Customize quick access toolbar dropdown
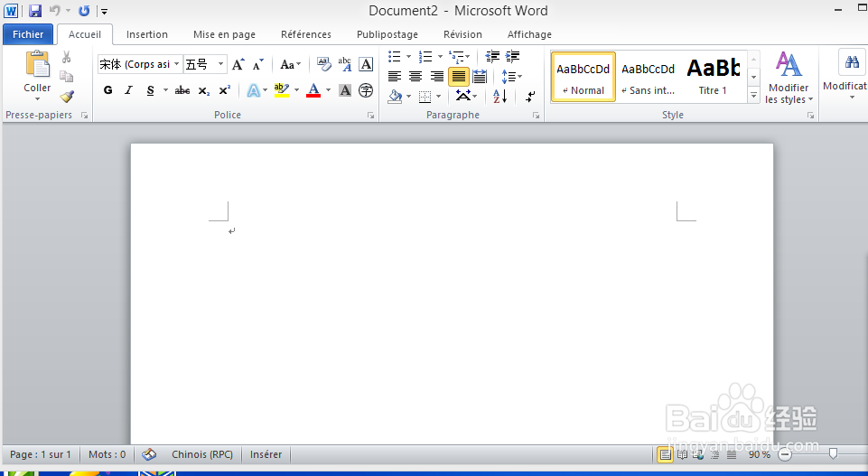This screenshot has height=476, width=868. (104, 11)
